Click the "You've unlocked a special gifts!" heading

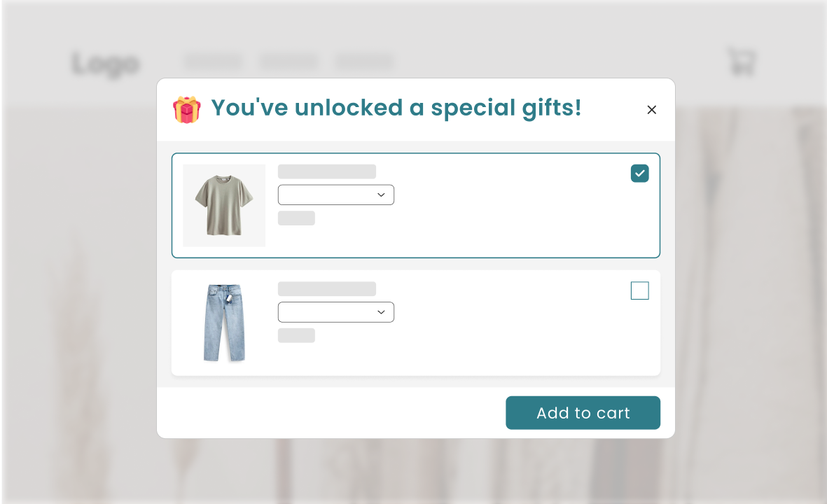tap(396, 108)
